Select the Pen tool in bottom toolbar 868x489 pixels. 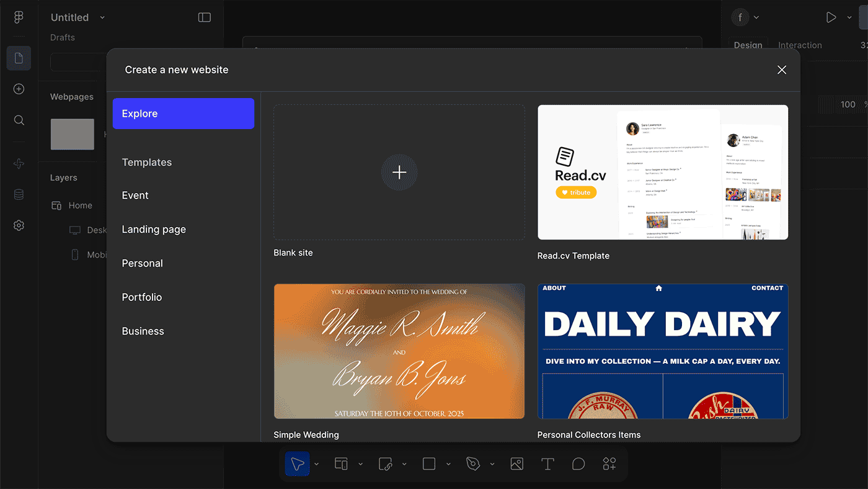(474, 464)
